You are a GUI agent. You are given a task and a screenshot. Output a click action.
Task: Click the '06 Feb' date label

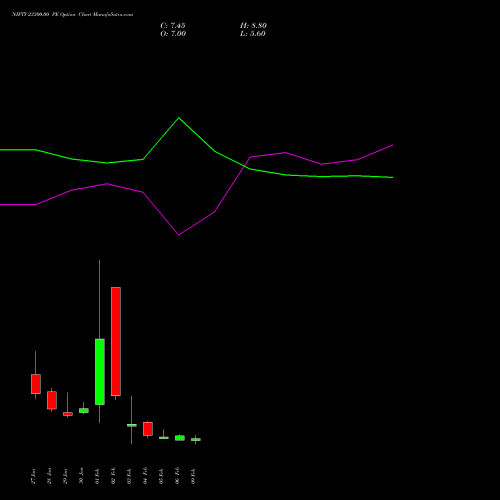click(177, 476)
